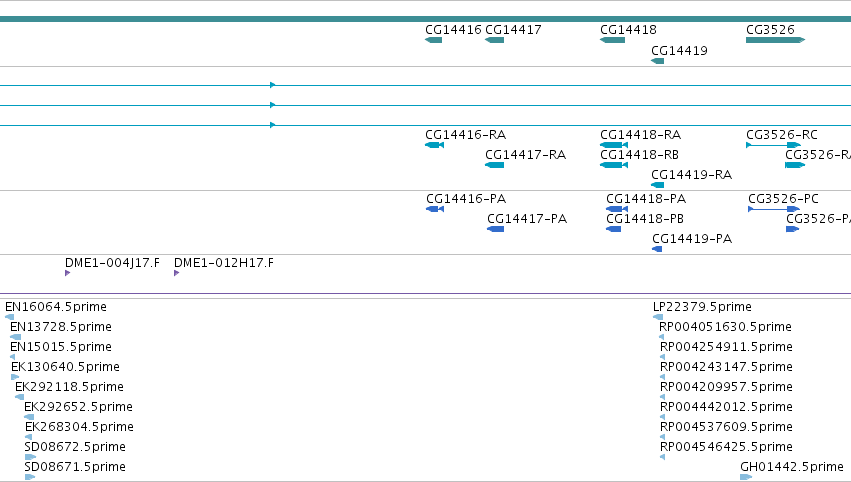Select protein CG14417-PA
The height and width of the screenshot is (482, 851).
pyautogui.click(x=496, y=229)
